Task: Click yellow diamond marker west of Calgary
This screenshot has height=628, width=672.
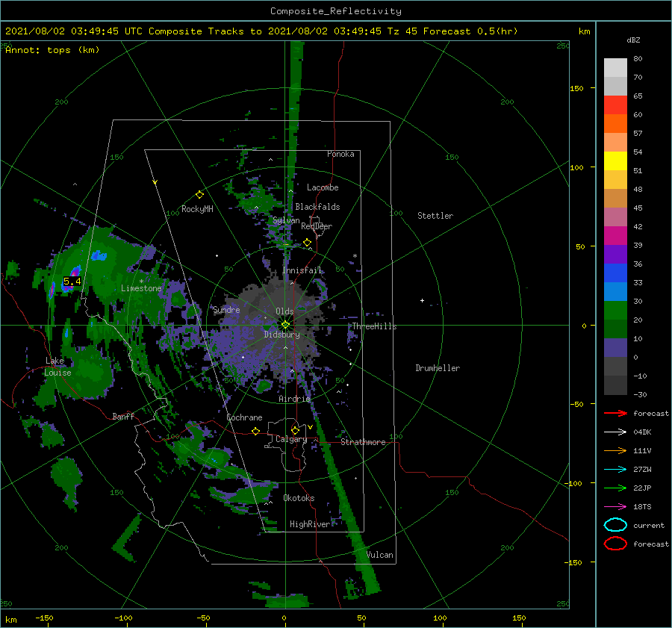Action: [256, 431]
